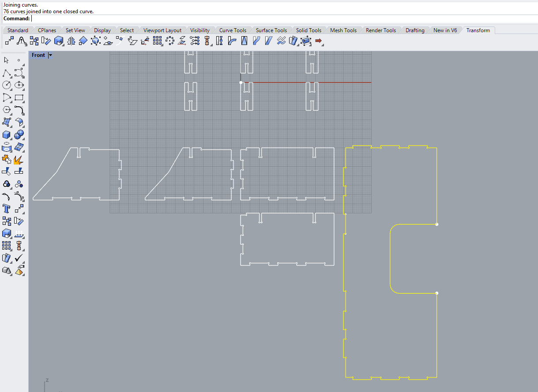Select the Boolean union spheres icon in the sidebar
Screen dimensions: 538x392
point(19,134)
